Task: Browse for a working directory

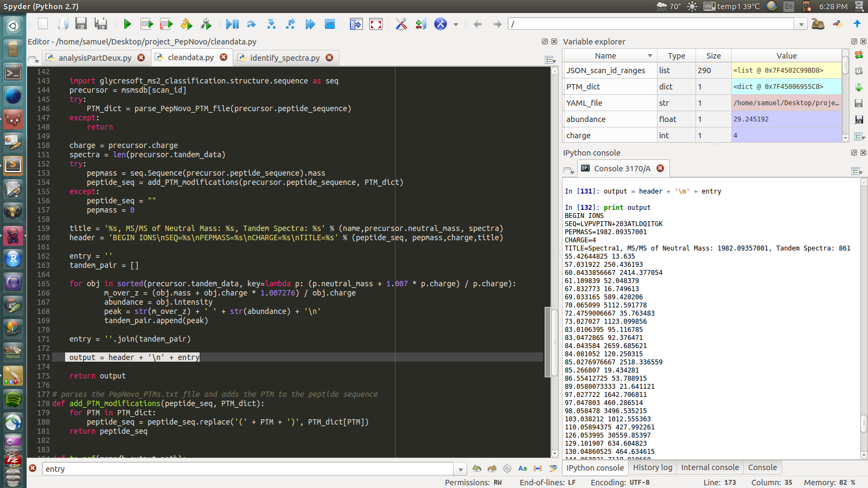Action: pyautogui.click(x=818, y=24)
